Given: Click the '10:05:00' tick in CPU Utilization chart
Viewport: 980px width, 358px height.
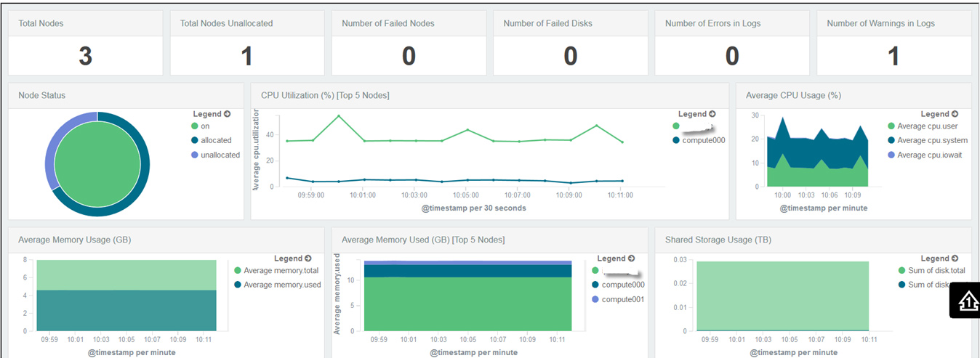Looking at the screenshot, I should (466, 195).
